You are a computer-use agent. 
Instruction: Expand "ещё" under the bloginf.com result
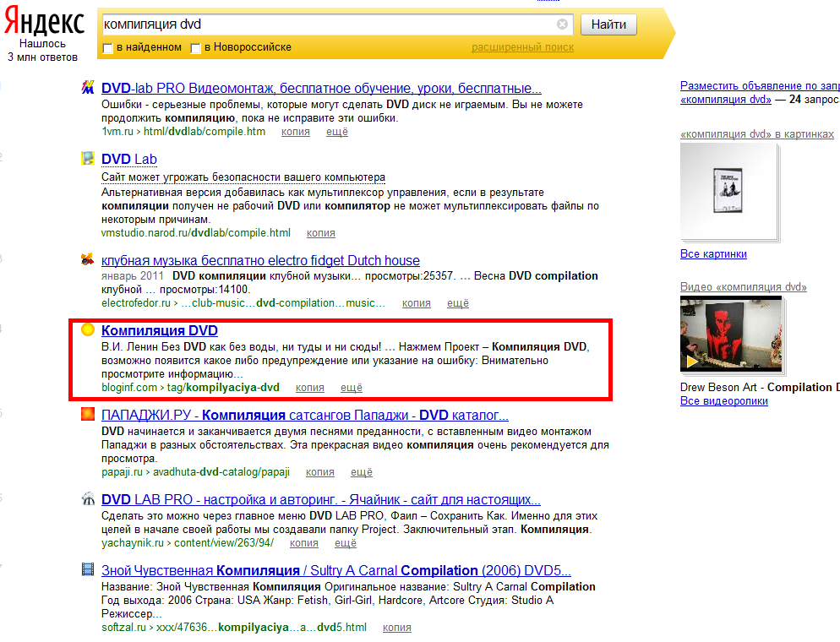[351, 388]
